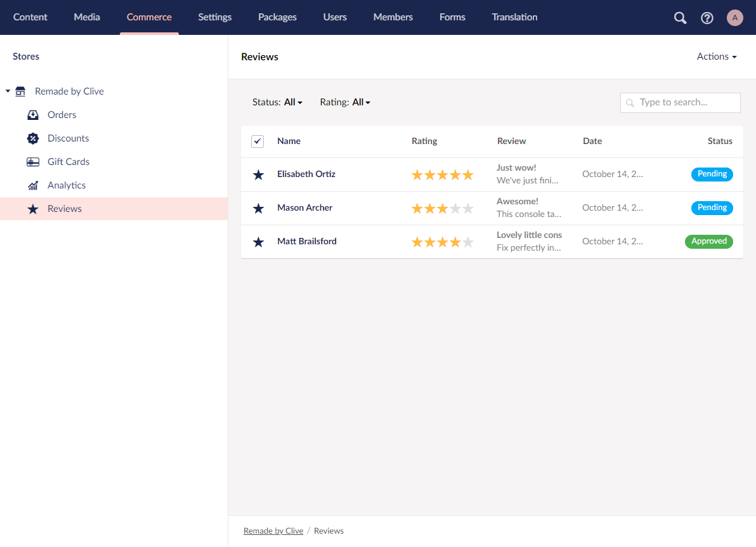
Task: Select Matt Brailsford row via its star icon
Action: tap(258, 242)
